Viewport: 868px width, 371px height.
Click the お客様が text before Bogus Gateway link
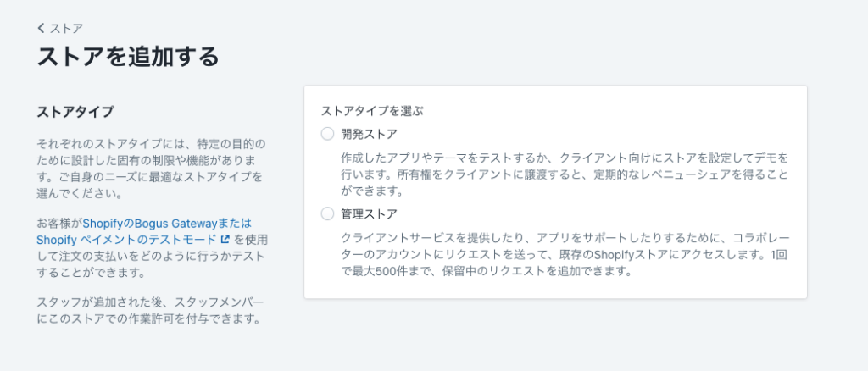[x=58, y=223]
